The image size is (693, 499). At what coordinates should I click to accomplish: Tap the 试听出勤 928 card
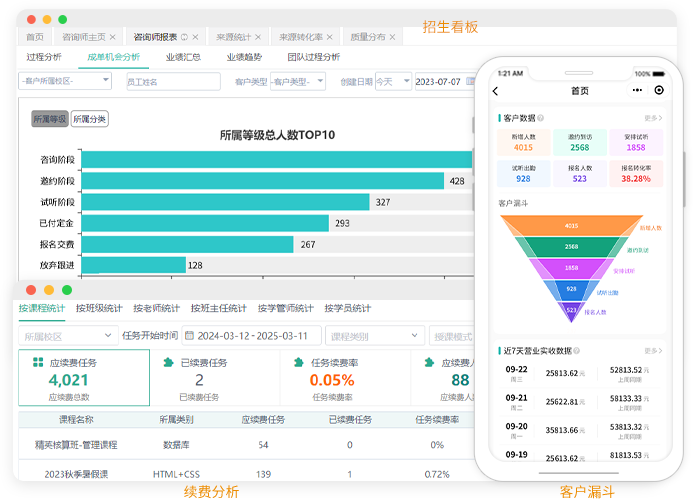[x=523, y=173]
